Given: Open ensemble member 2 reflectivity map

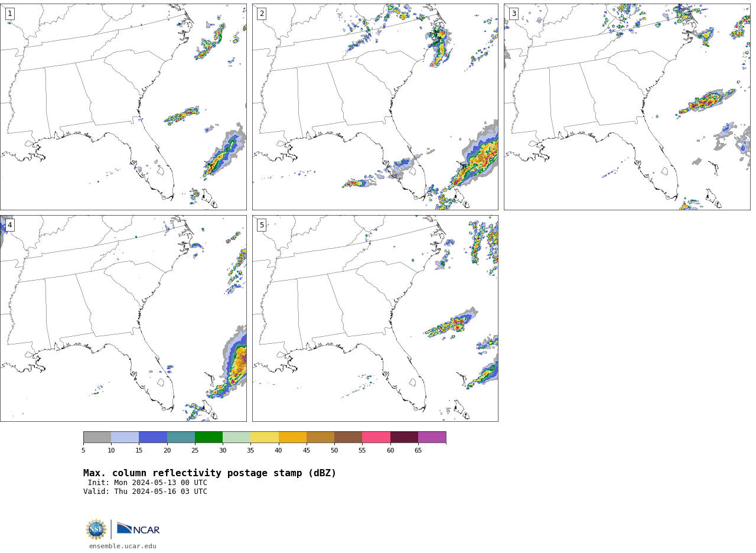Looking at the screenshot, I should [x=375, y=107].
